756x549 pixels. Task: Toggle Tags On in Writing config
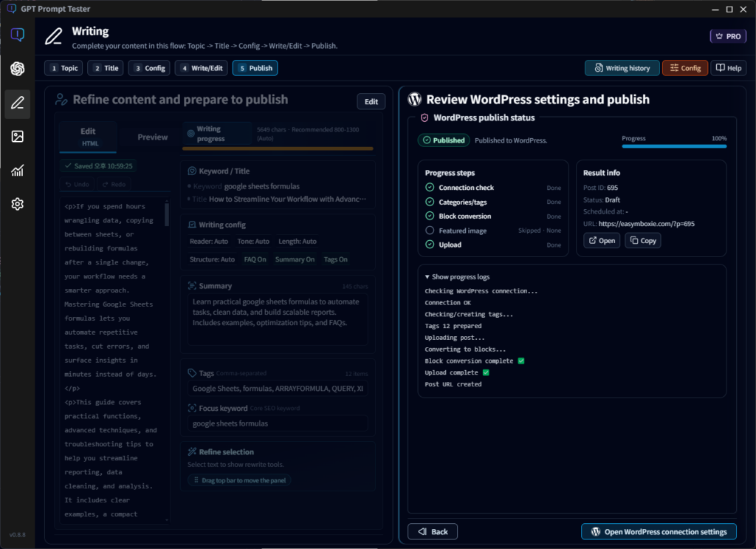click(x=336, y=259)
